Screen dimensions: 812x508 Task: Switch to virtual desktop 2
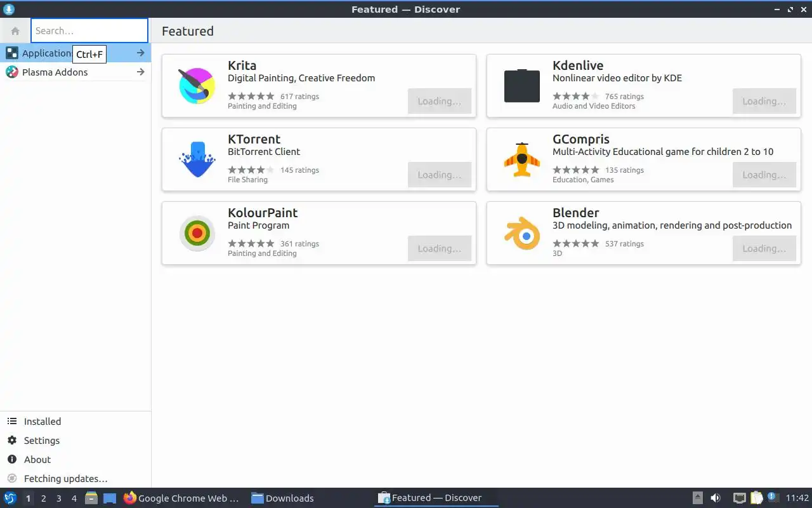[43, 498]
